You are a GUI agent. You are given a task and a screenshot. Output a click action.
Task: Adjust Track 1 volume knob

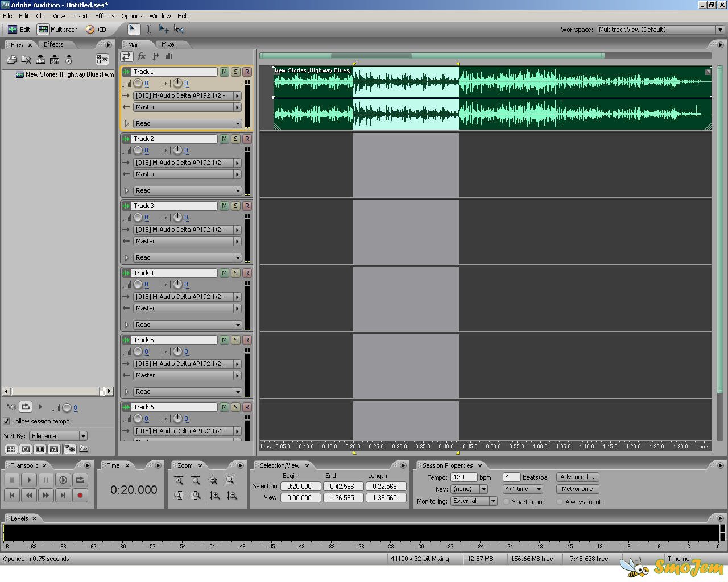pyautogui.click(x=138, y=83)
